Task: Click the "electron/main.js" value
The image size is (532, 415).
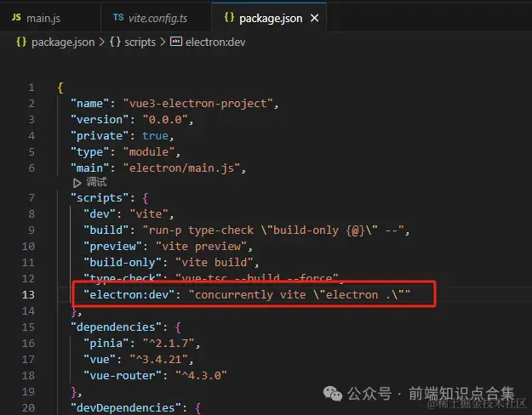Action: coord(181,168)
